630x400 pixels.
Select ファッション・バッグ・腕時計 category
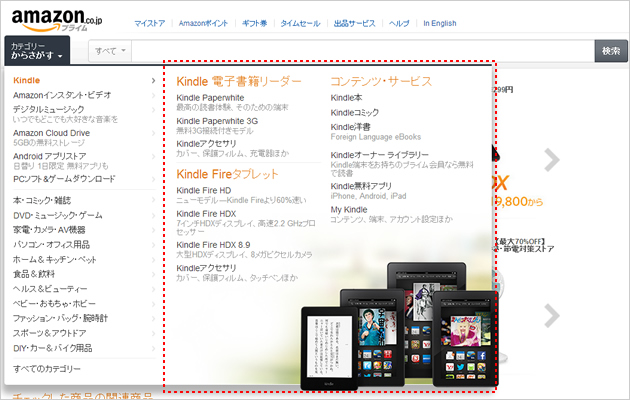pos(60,318)
